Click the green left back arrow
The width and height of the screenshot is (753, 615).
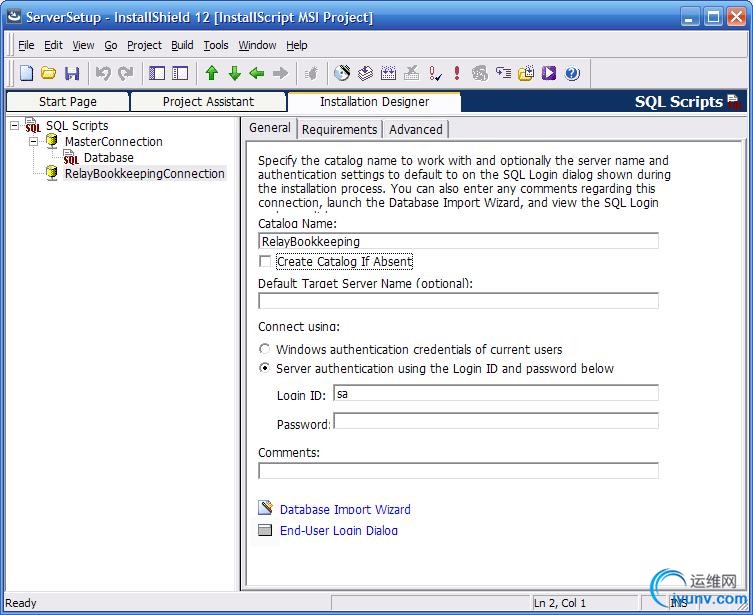[257, 73]
